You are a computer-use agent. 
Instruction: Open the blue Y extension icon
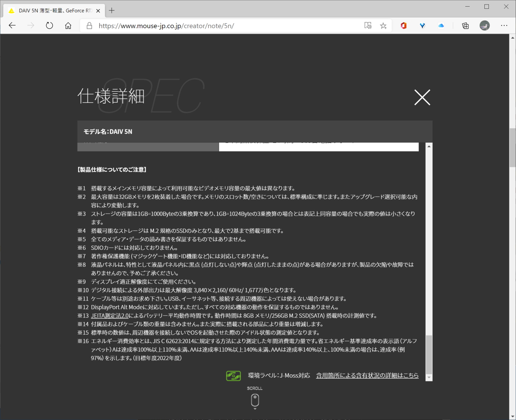[x=422, y=25]
